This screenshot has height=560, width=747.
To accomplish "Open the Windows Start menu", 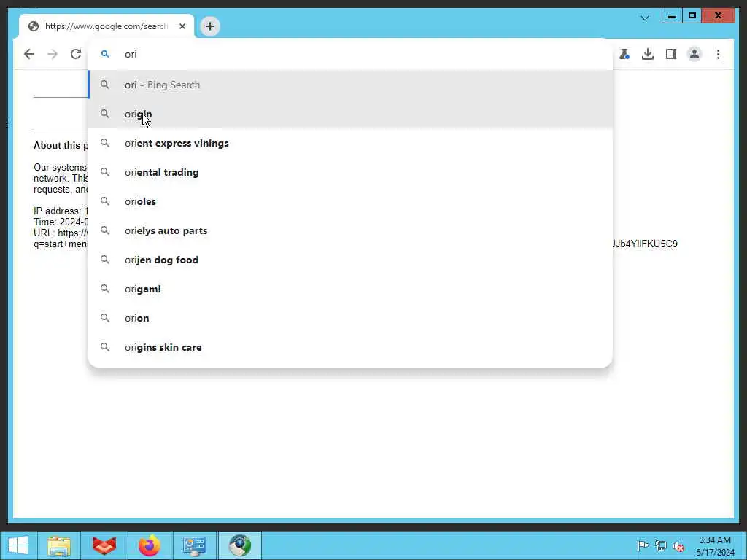I will coord(18,545).
